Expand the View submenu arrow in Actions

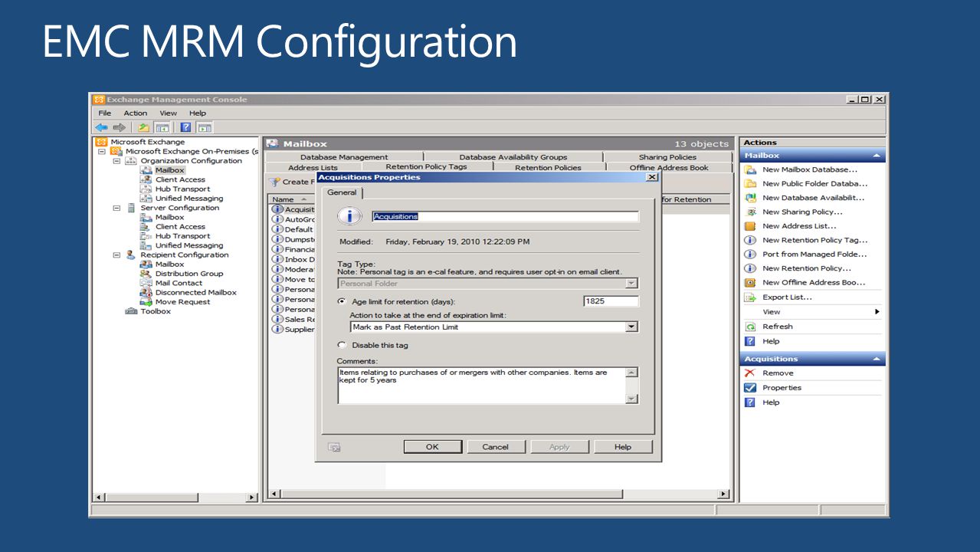[877, 312]
